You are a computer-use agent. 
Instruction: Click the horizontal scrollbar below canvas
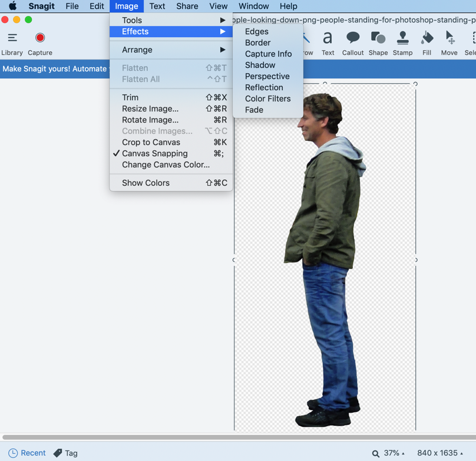[236, 437]
